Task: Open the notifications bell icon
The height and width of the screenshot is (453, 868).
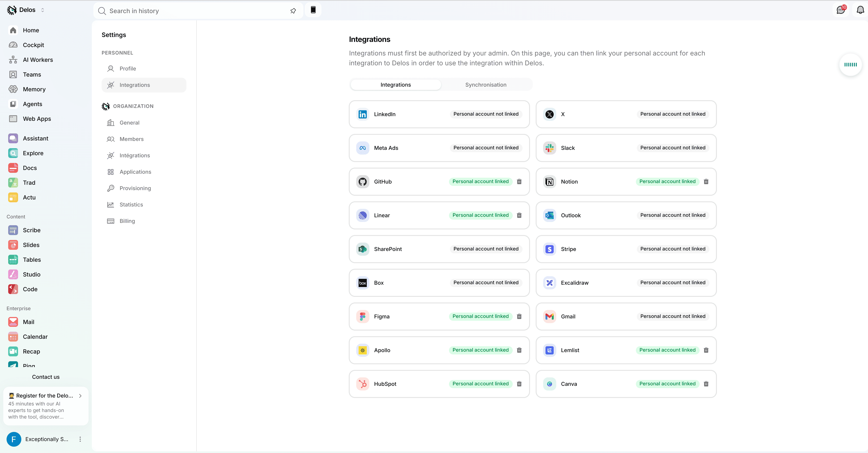Action: [860, 10]
